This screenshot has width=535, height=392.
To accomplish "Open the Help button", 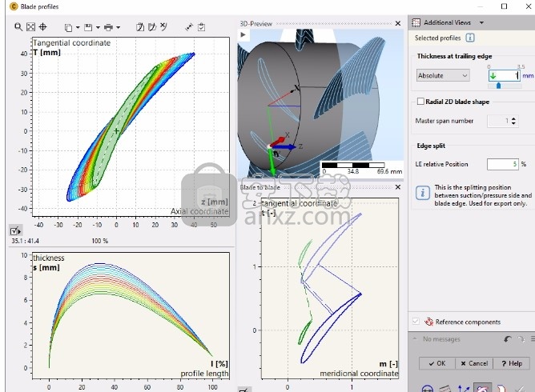I will coord(512,363).
